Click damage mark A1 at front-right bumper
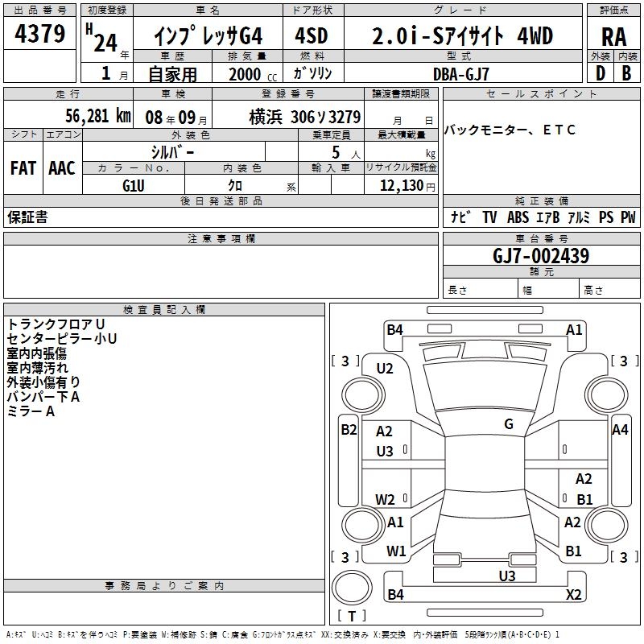Screen dimensions: 644x644 [x=574, y=330]
